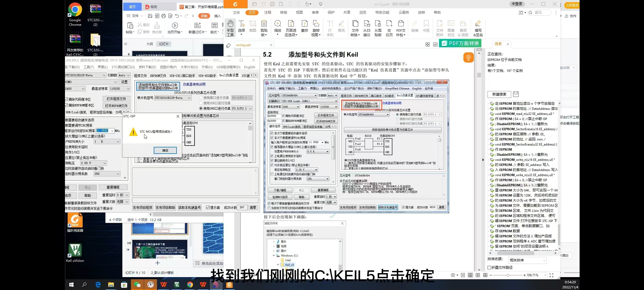The width and height of the screenshot is (644, 290).
Task: Open the Convert ribbon tab in Foxit
Action: (x=283, y=12)
